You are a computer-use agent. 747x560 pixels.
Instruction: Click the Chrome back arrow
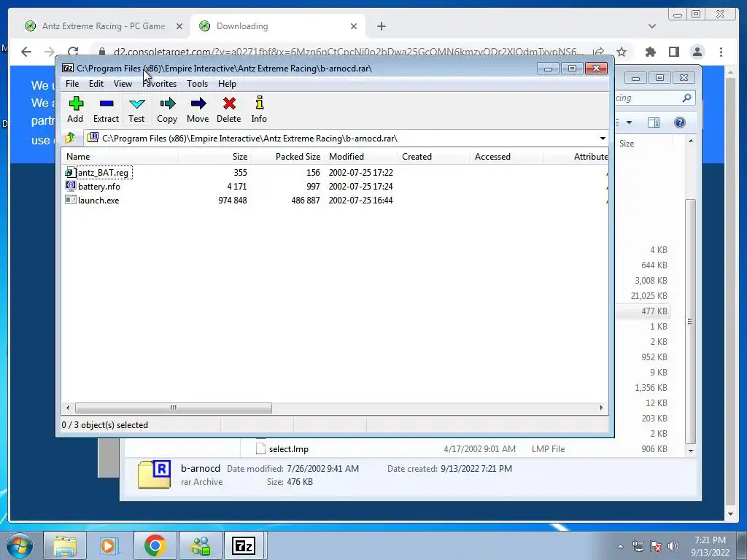26,52
